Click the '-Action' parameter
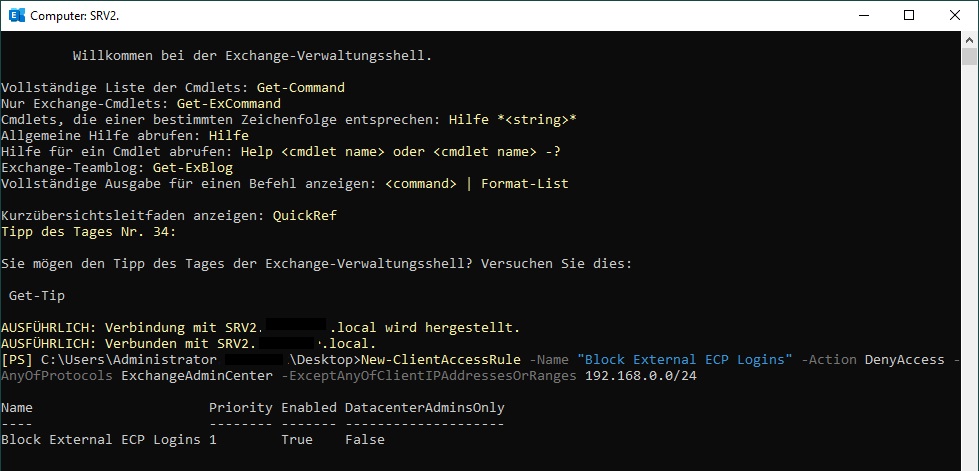Screen dimensions: 979x471 [829, 359]
